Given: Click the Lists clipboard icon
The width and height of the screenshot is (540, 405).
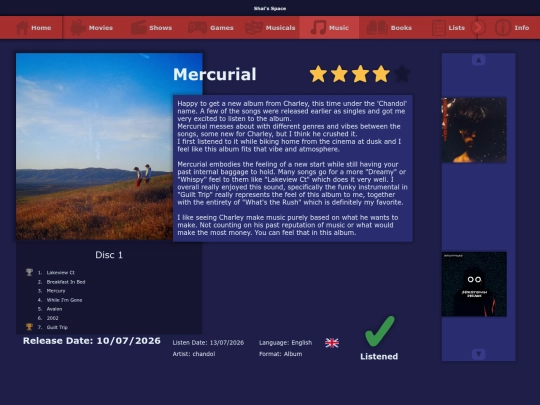Looking at the screenshot, I should (439, 28).
